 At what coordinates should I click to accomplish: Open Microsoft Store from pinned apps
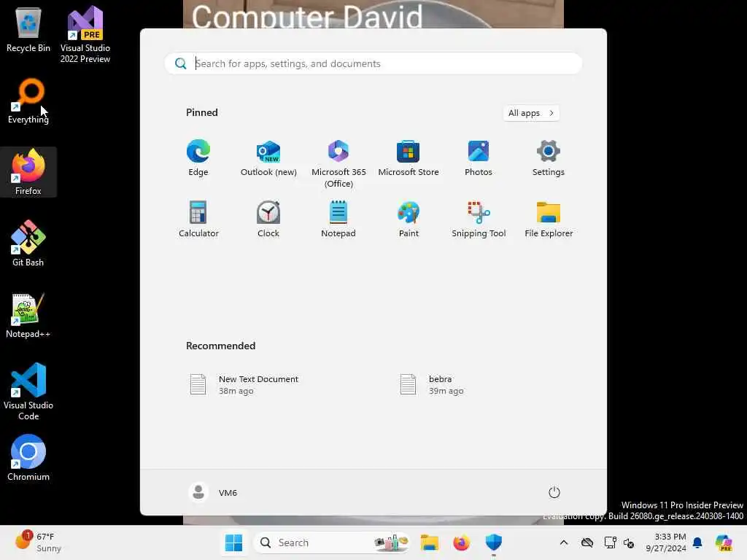tap(409, 158)
